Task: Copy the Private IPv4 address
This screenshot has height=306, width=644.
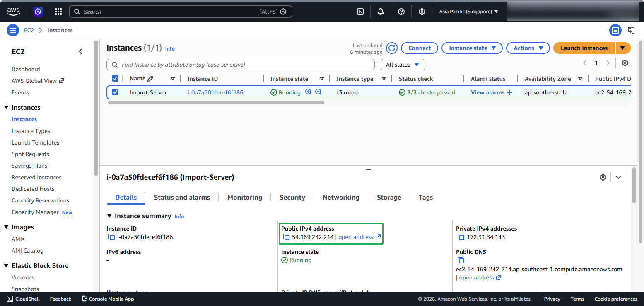Action: click(461, 237)
